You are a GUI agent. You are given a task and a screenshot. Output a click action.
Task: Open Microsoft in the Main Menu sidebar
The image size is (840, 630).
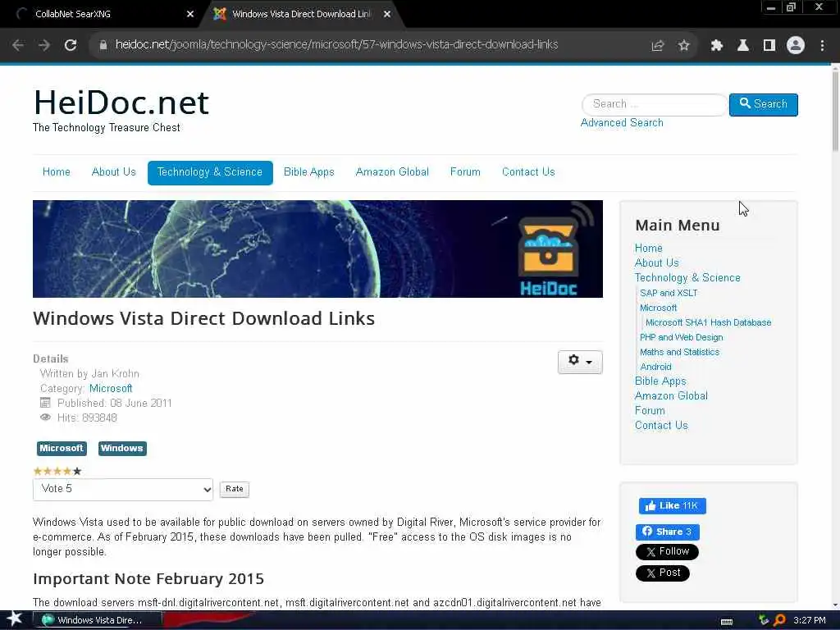point(659,308)
